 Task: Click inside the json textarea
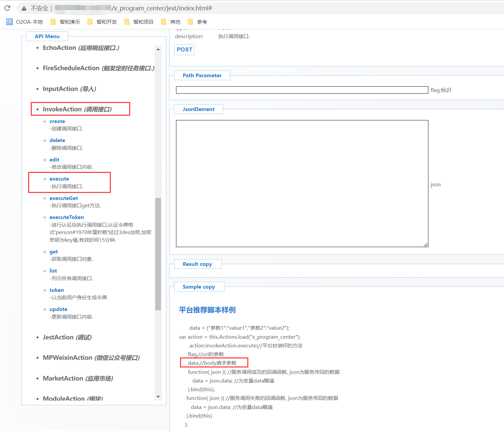[x=302, y=184]
